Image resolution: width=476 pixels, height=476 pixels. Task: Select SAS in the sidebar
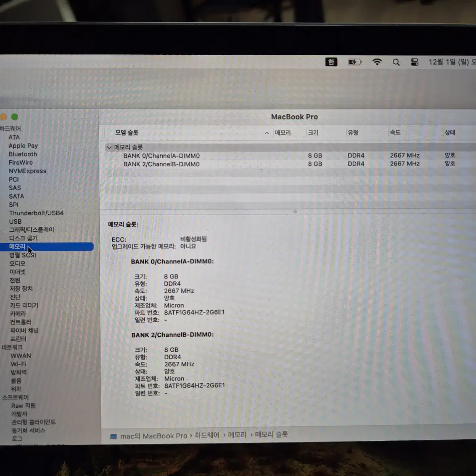coord(15,188)
